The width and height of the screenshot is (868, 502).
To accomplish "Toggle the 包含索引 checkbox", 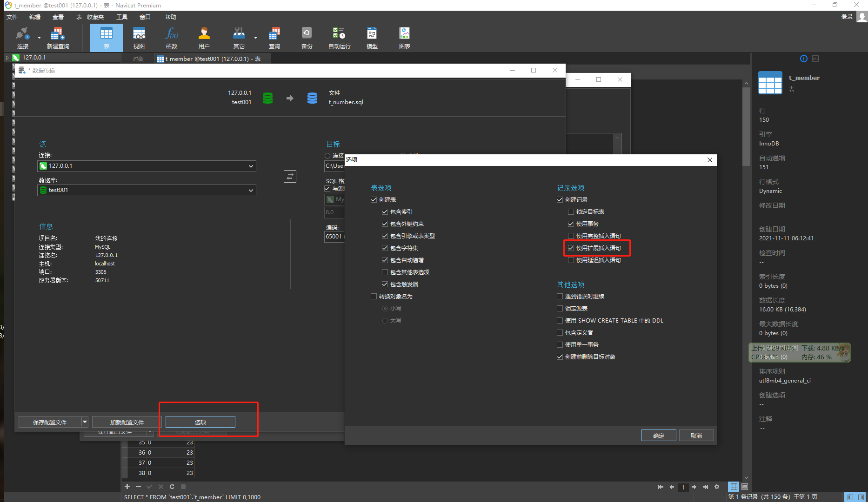I will pos(385,212).
